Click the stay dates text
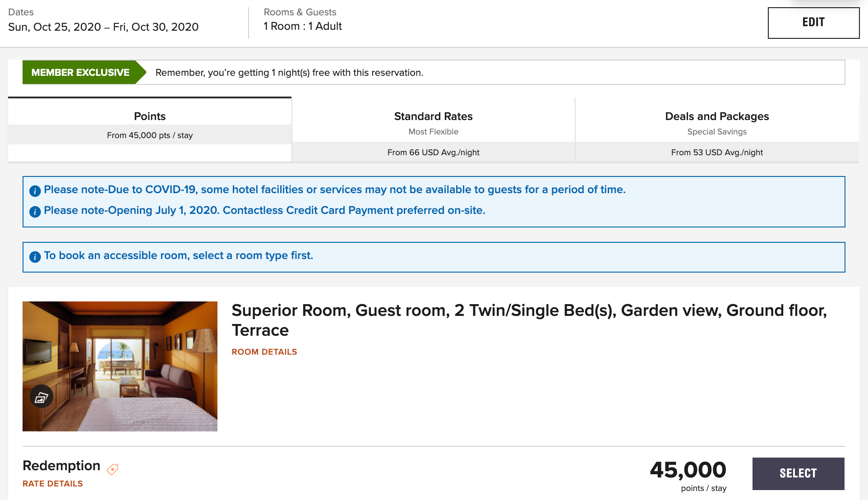The width and height of the screenshot is (868, 500). tap(103, 27)
